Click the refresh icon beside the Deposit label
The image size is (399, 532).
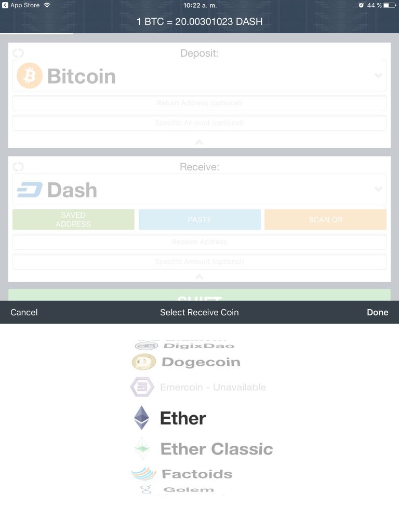[x=18, y=53]
